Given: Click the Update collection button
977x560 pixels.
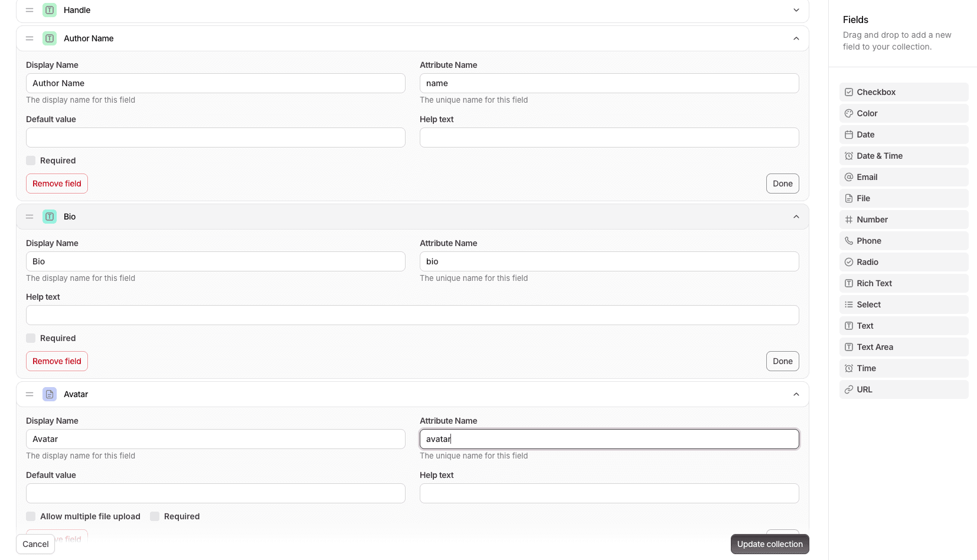Looking at the screenshot, I should (x=769, y=544).
